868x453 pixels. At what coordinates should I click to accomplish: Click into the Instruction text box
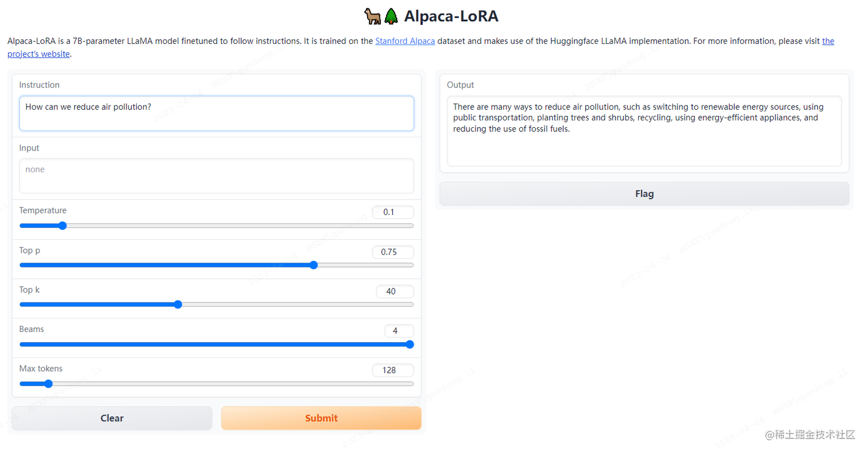tap(216, 113)
